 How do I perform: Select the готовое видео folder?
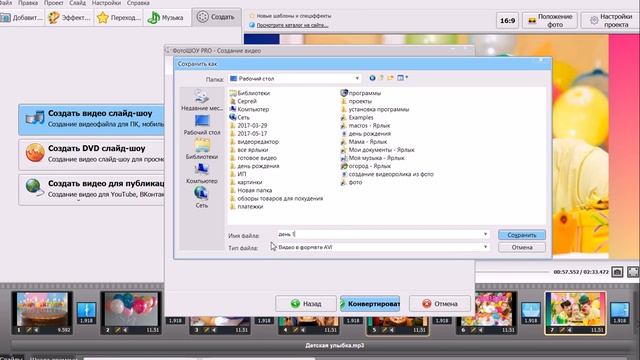click(x=253, y=158)
